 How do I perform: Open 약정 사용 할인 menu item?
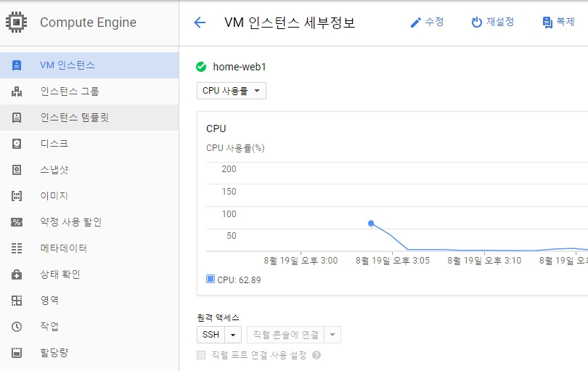pos(89,222)
